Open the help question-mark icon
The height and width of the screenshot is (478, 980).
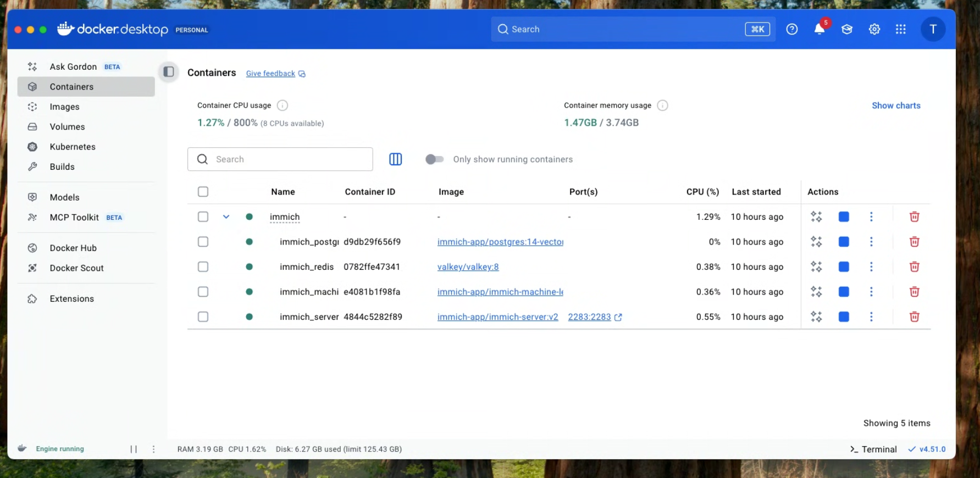coord(792,29)
